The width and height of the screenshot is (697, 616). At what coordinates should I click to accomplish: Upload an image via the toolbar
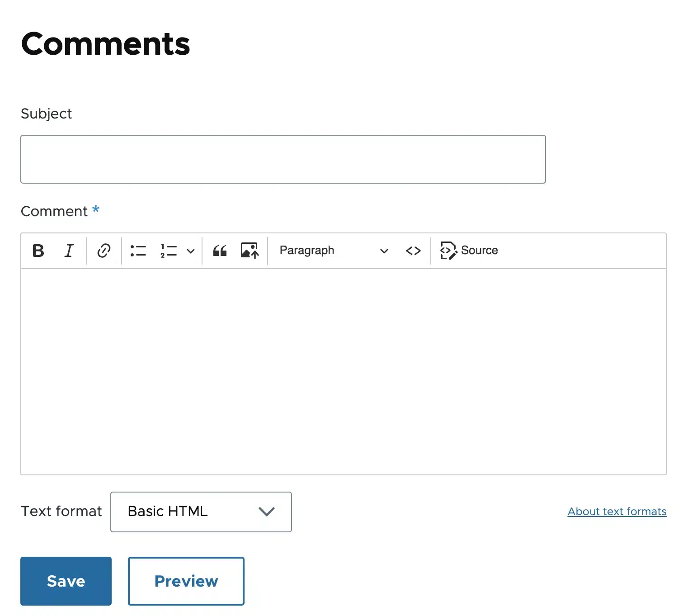(x=250, y=251)
